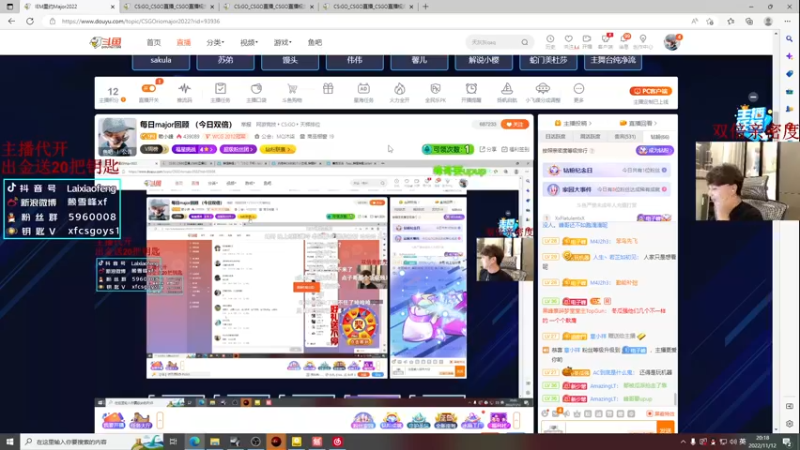Expand the 主播投稿 link in chat panel

click(573, 123)
